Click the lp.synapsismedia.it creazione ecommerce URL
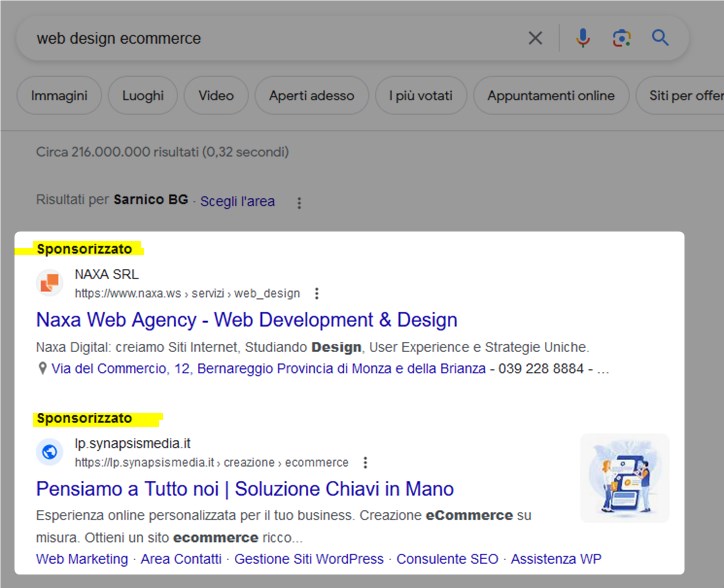The width and height of the screenshot is (724, 588). click(211, 462)
